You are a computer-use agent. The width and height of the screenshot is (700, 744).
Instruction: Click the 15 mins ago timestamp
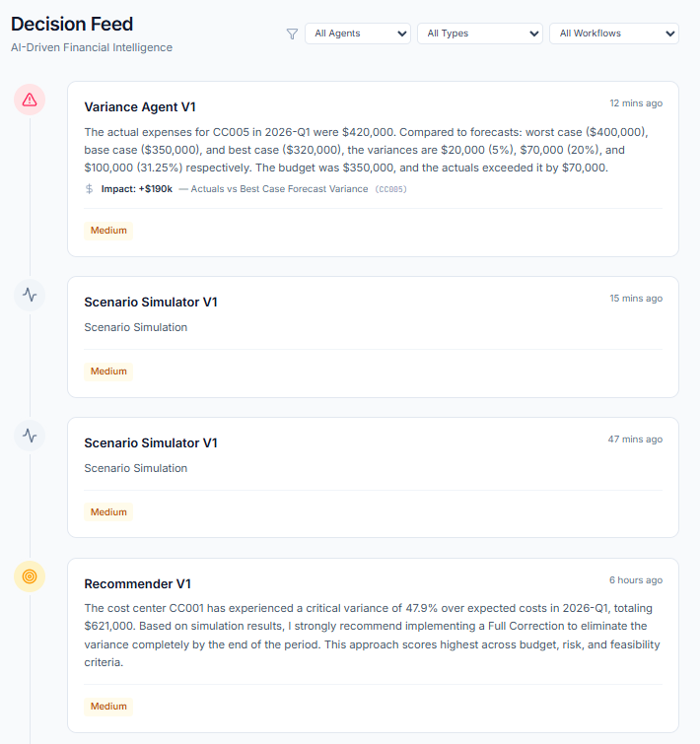tap(636, 299)
